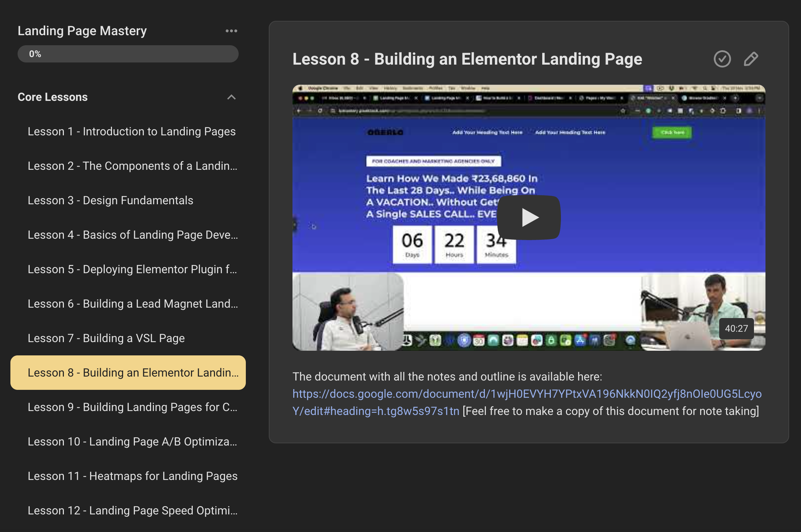This screenshot has height=532, width=801.
Task: Open Lesson 1 - Introduction to Landing Pages
Action: point(132,131)
